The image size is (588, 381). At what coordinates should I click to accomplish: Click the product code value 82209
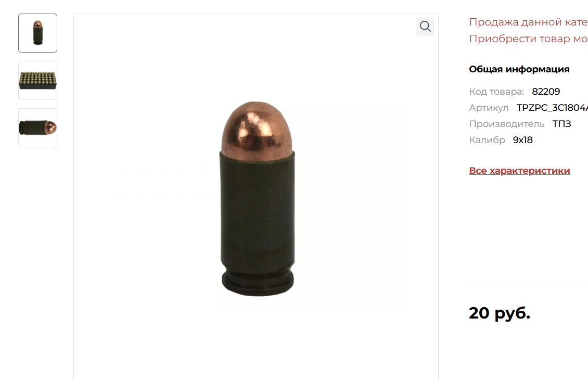(x=546, y=92)
